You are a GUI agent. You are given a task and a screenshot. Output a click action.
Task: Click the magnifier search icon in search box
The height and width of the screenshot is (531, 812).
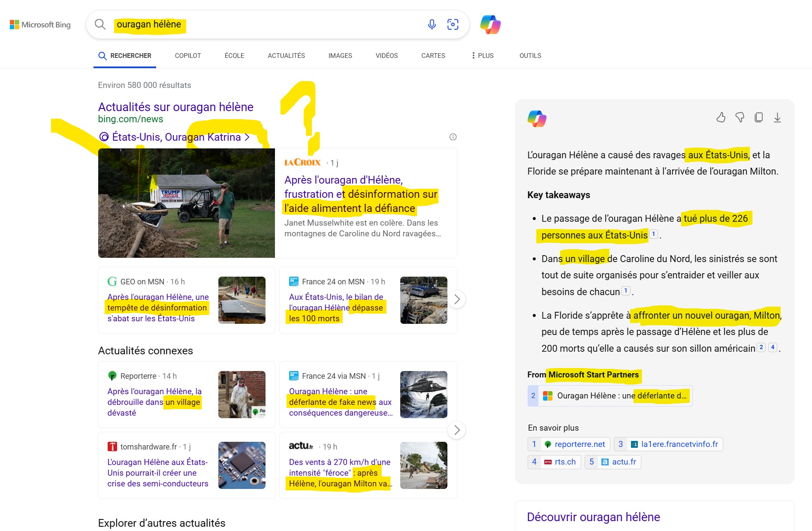click(100, 24)
